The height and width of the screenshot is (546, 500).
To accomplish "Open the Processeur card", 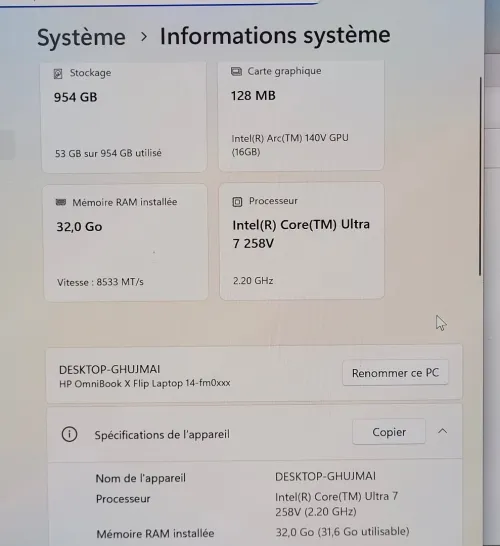I will (302, 241).
